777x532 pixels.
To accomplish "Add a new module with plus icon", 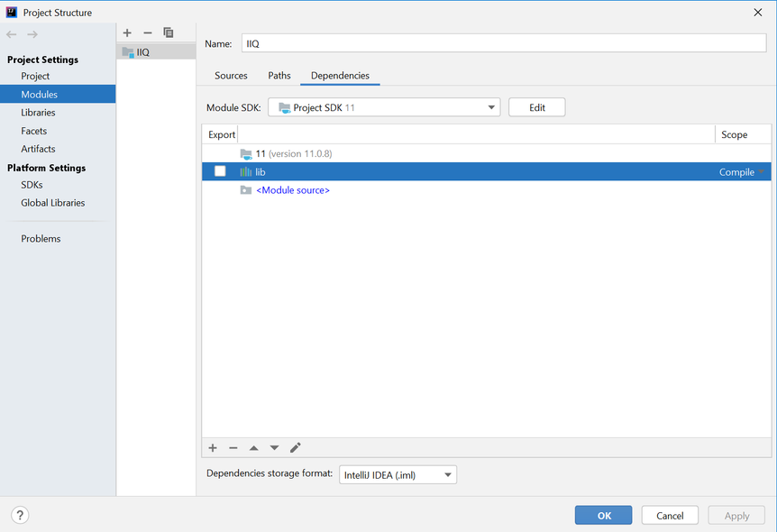I will (x=127, y=32).
